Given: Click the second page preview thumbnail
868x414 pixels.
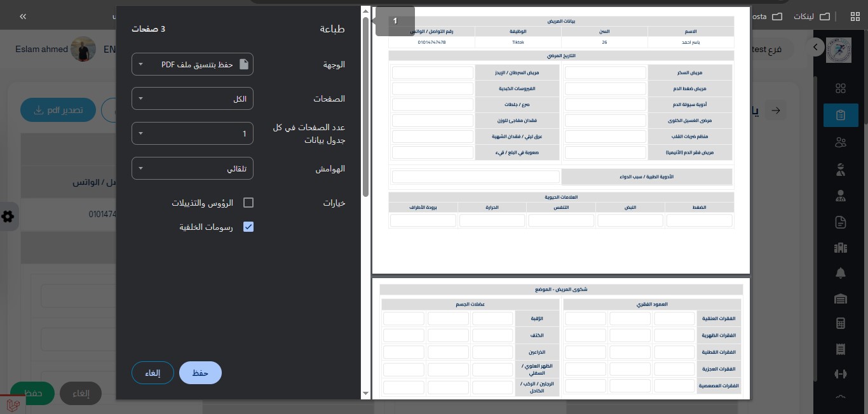Looking at the screenshot, I should [561, 338].
